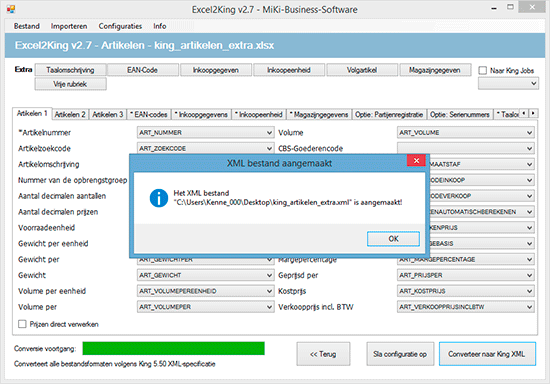This screenshot has height=384, width=550.
Task: Enable the Naar King Jobs checkbox
Action: (x=483, y=70)
